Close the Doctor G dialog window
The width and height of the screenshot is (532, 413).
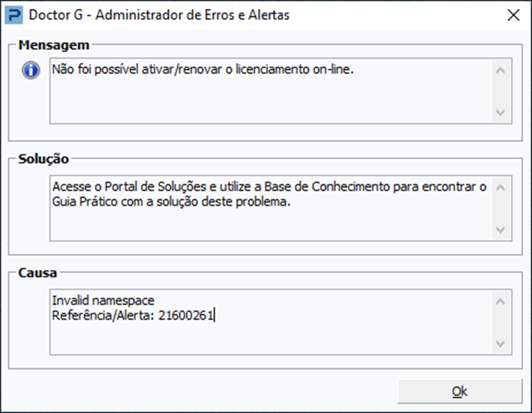514,15
